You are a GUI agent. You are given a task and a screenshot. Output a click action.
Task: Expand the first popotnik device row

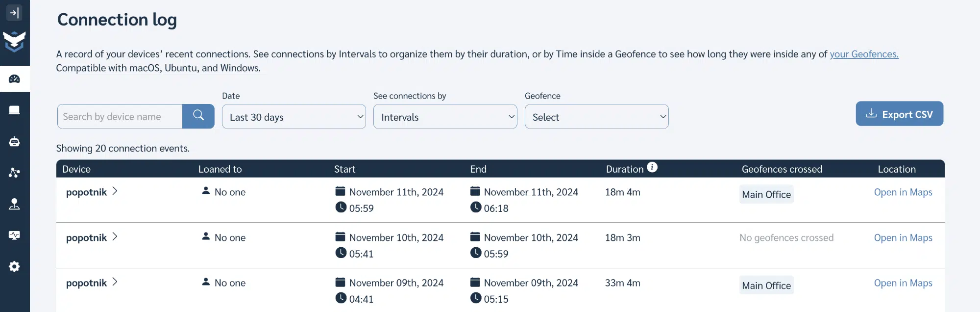[x=116, y=192]
